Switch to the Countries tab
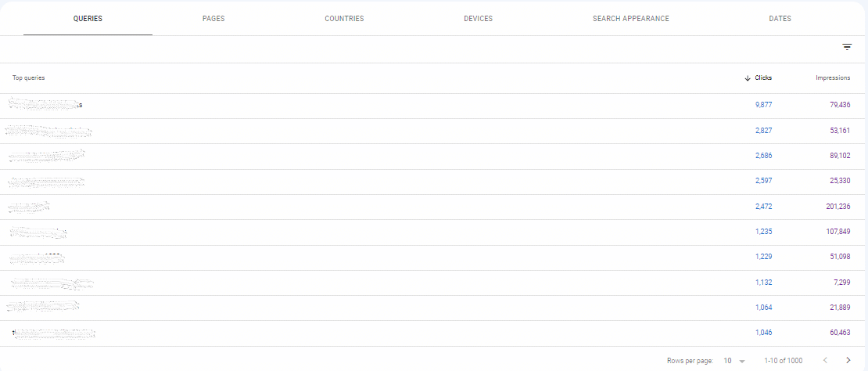 coord(344,19)
